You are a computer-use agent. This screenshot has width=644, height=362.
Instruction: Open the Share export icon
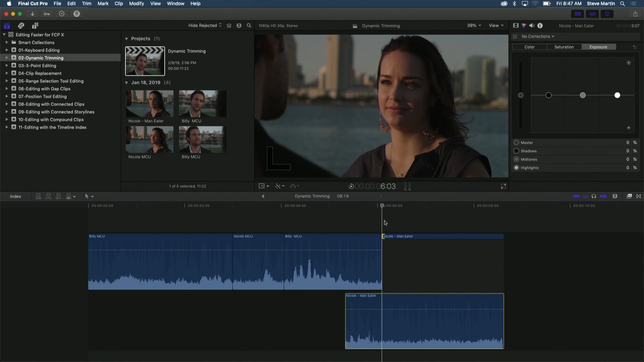click(x=635, y=14)
